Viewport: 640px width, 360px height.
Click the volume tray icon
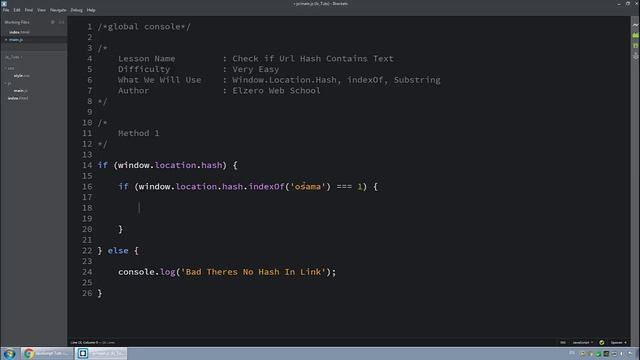(x=622, y=353)
